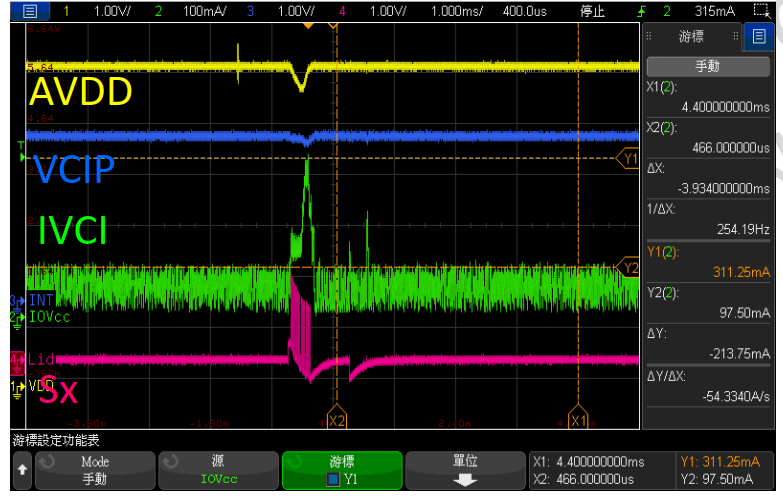783x498 pixels.
Task: Select channel 1 scale 1.00V/
Action: tap(112, 11)
